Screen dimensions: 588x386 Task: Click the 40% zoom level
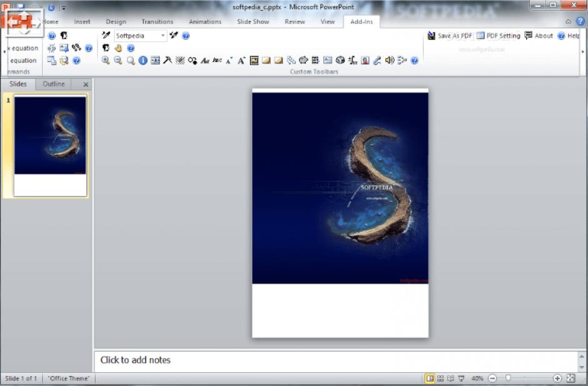pyautogui.click(x=477, y=378)
